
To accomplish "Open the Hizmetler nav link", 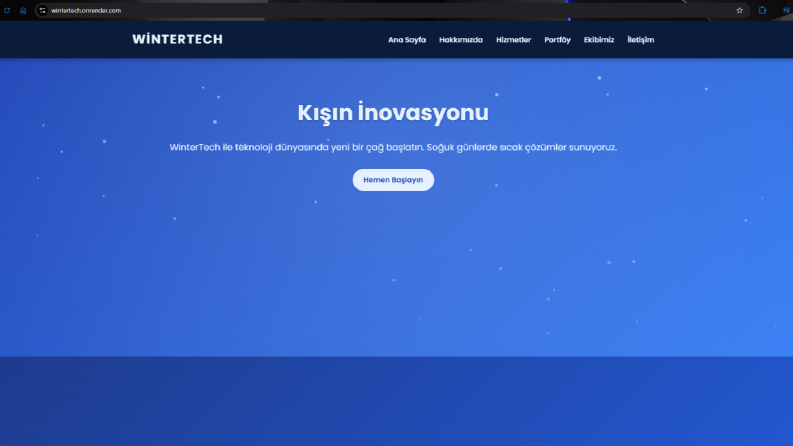I will point(513,39).
